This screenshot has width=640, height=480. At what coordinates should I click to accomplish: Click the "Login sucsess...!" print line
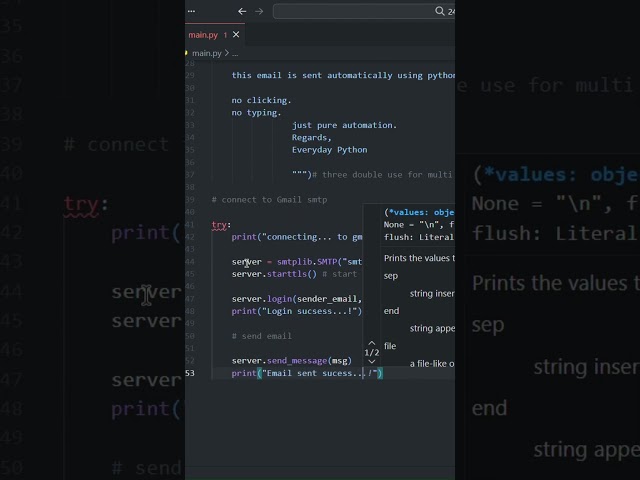click(x=297, y=311)
